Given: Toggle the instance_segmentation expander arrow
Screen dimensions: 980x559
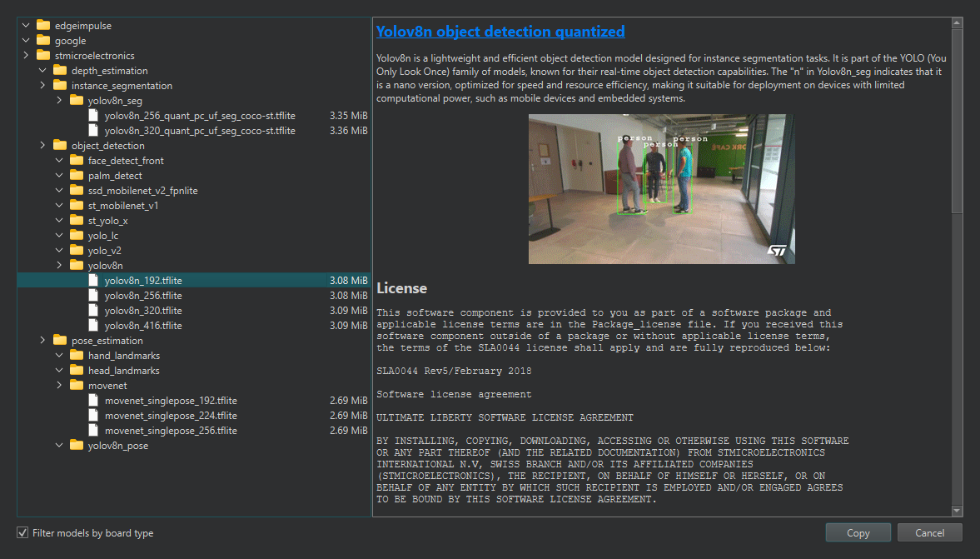Looking at the screenshot, I should (x=42, y=86).
